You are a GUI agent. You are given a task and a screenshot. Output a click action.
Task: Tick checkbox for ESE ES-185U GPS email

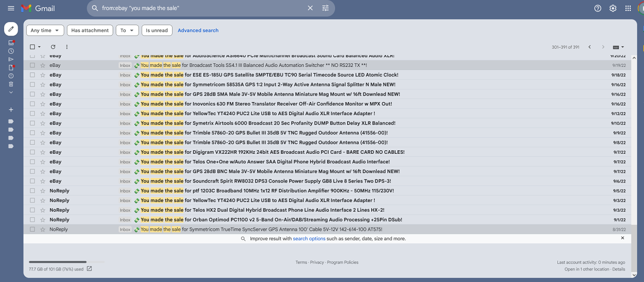click(x=33, y=75)
